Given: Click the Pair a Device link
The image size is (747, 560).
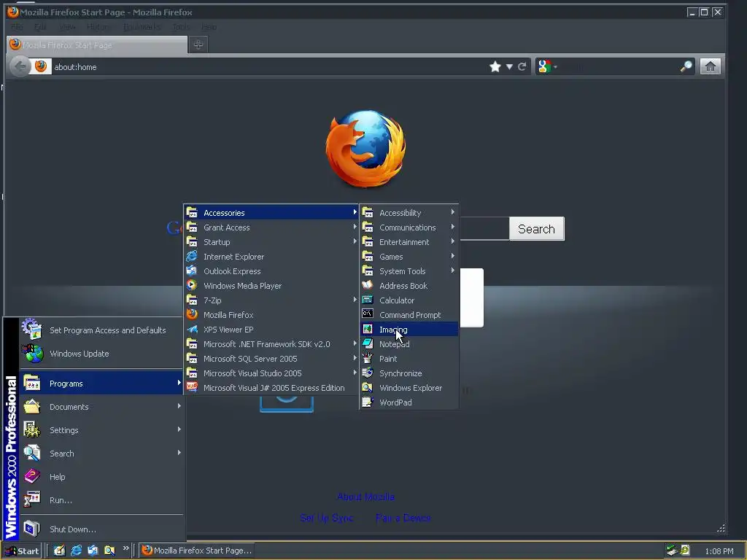Looking at the screenshot, I should (403, 518).
